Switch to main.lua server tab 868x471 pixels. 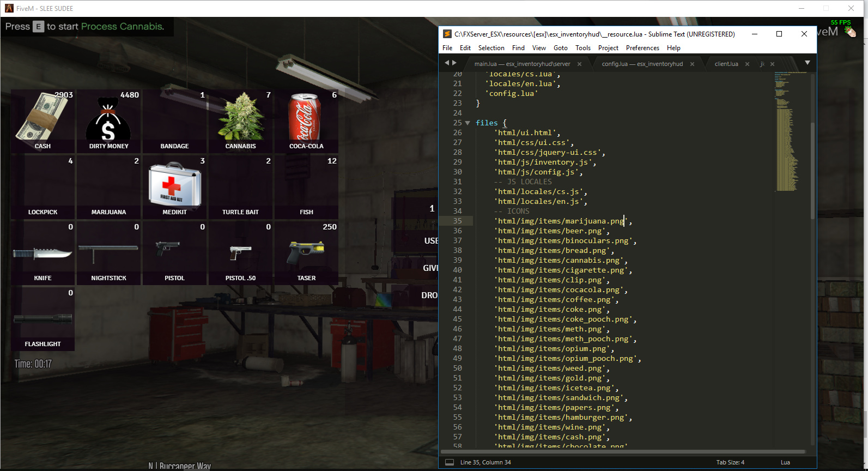tap(522, 64)
